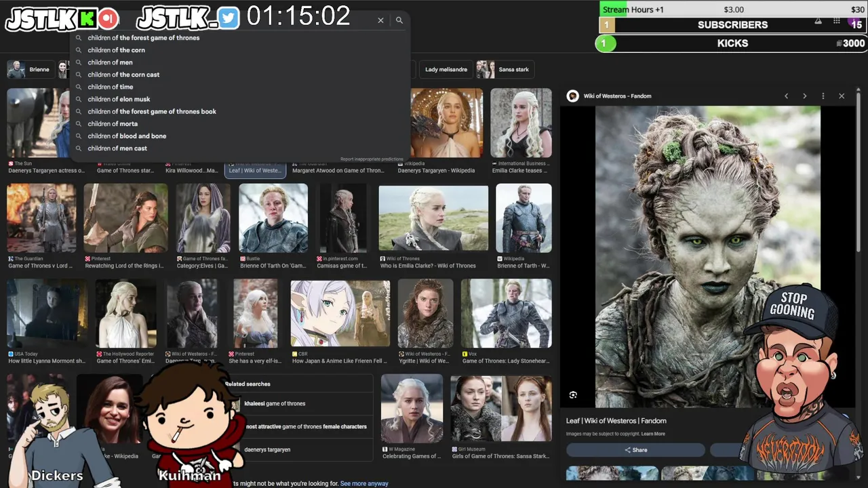Open The Sun 'Daenerys Targaryen actress' thumbnail
The width and height of the screenshot is (868, 488).
[x=38, y=123]
